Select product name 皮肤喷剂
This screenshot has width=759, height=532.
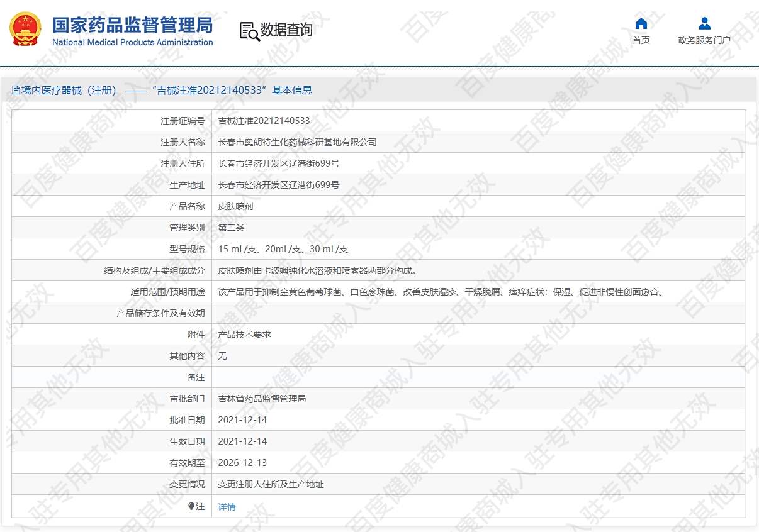235,206
